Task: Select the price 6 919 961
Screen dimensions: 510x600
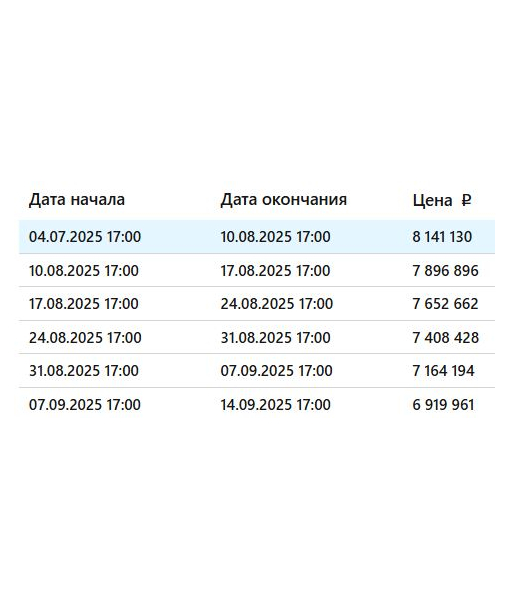Action: pyautogui.click(x=443, y=404)
